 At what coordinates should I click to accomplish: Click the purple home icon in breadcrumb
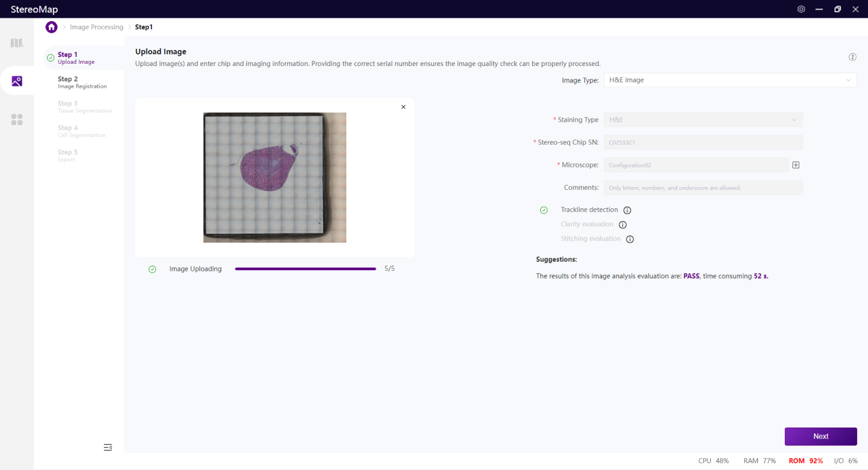click(52, 27)
